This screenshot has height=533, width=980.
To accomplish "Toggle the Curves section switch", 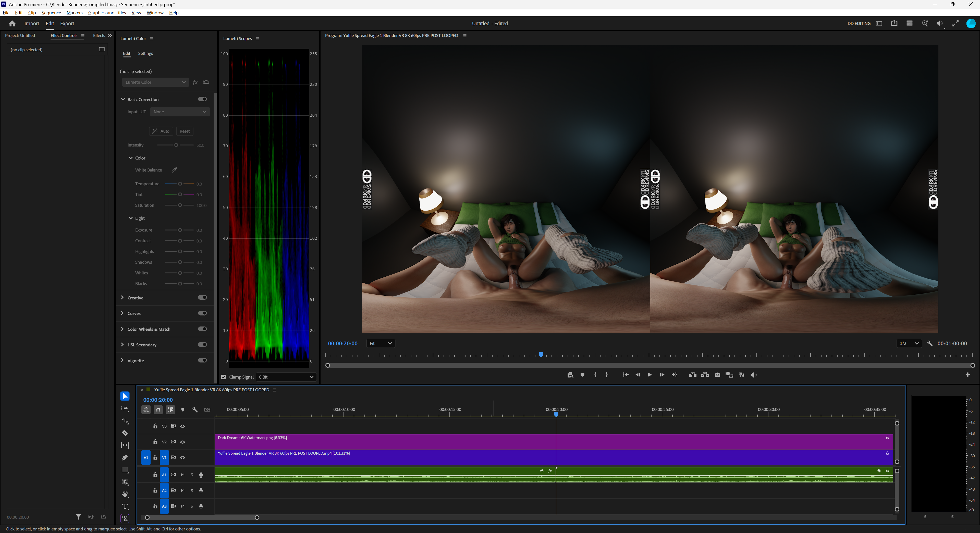I will point(202,313).
